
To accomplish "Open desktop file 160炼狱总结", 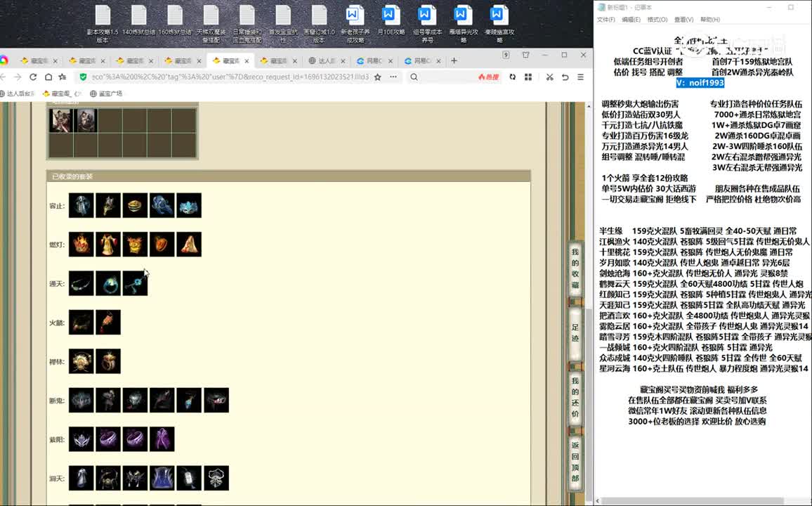I will click(x=175, y=20).
